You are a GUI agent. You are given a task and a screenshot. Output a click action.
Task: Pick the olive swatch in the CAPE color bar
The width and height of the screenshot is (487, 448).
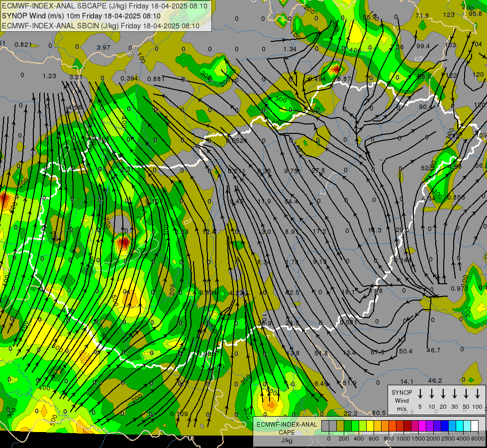pos(340,426)
